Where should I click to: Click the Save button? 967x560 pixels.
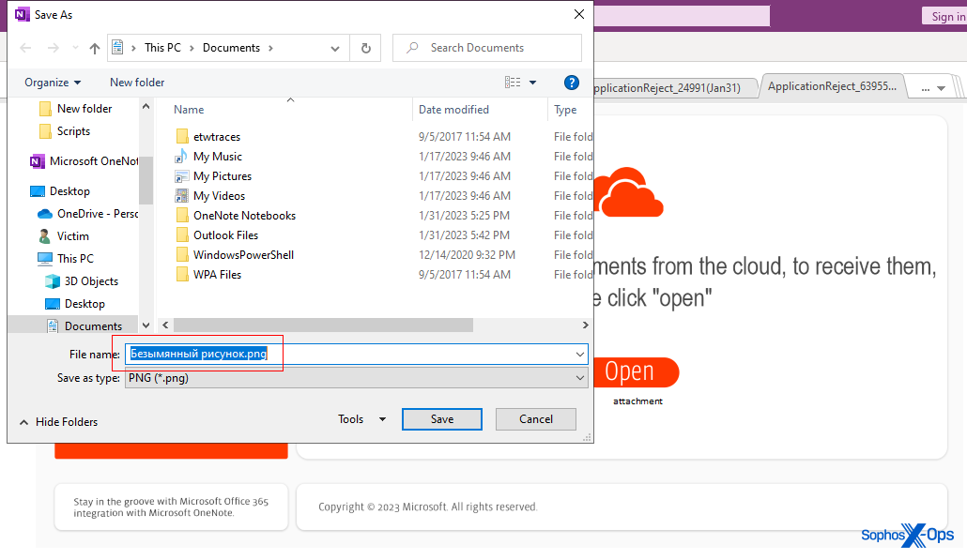coord(442,419)
